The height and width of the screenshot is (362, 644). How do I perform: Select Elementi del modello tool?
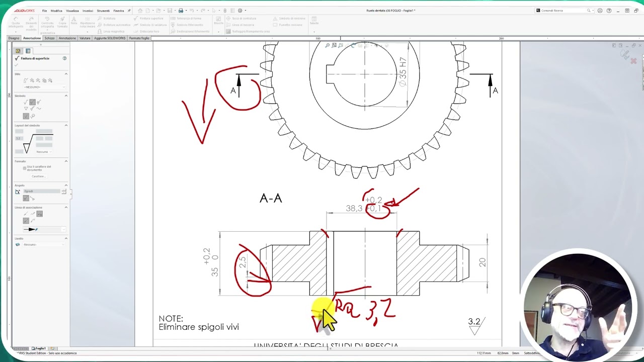tap(31, 24)
